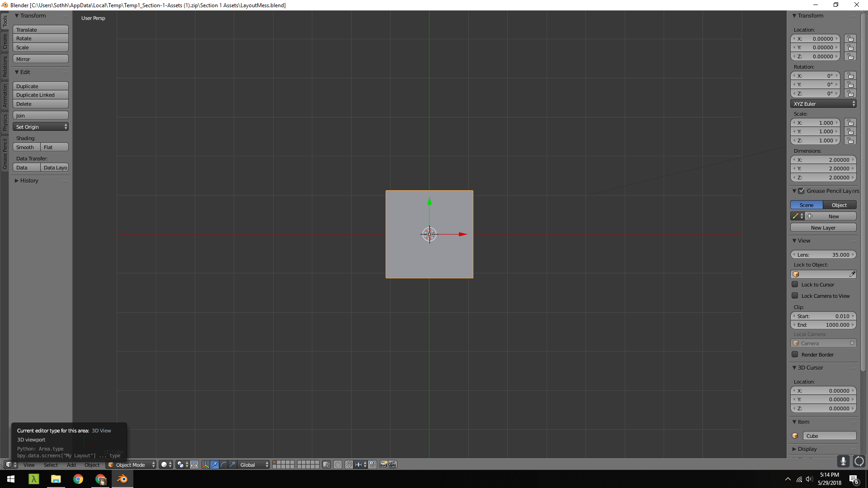This screenshot has width=868, height=488.
Task: Open the Add menu
Action: coord(71,465)
